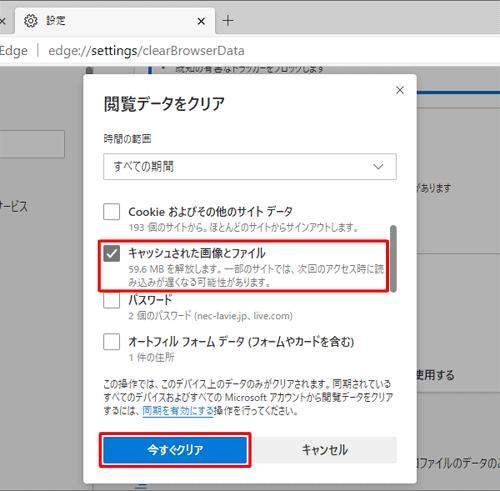Check the パスワード checkbox
Screen dimensions: 500x491
pyautogui.click(x=111, y=300)
